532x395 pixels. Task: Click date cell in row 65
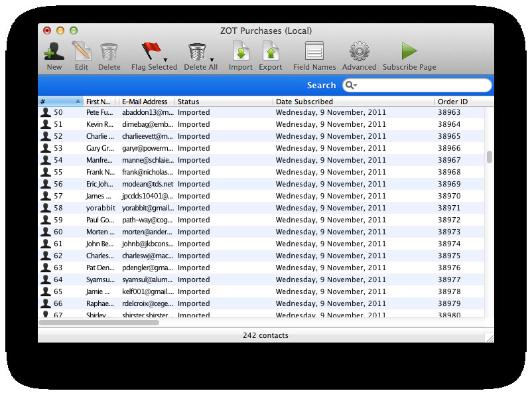(x=331, y=291)
